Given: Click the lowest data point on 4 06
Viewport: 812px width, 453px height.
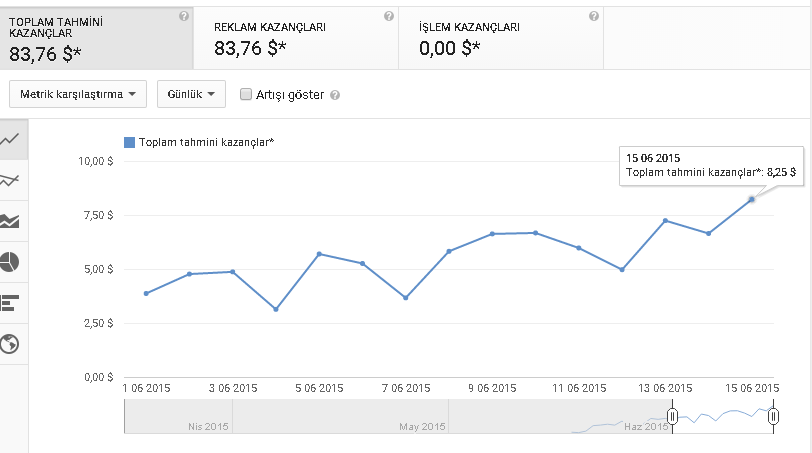Looking at the screenshot, I should pyautogui.click(x=276, y=309).
